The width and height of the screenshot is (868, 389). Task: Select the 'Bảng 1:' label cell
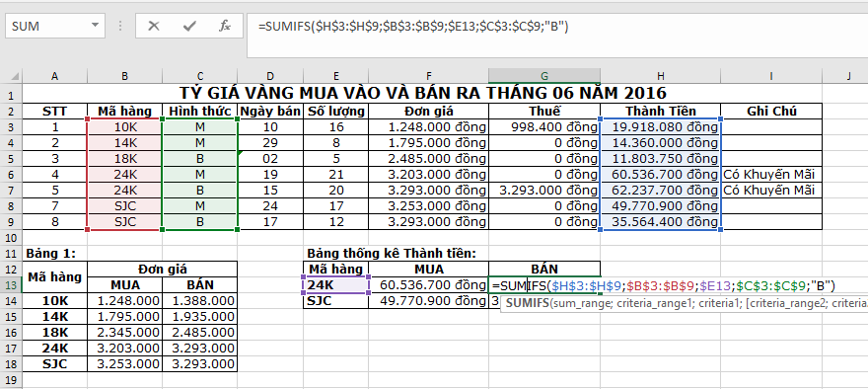tap(54, 254)
